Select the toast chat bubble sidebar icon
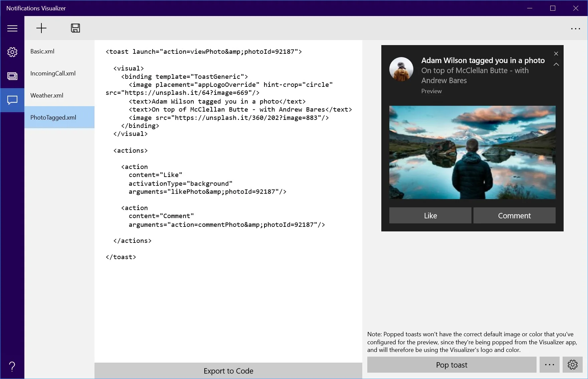 (x=12, y=100)
